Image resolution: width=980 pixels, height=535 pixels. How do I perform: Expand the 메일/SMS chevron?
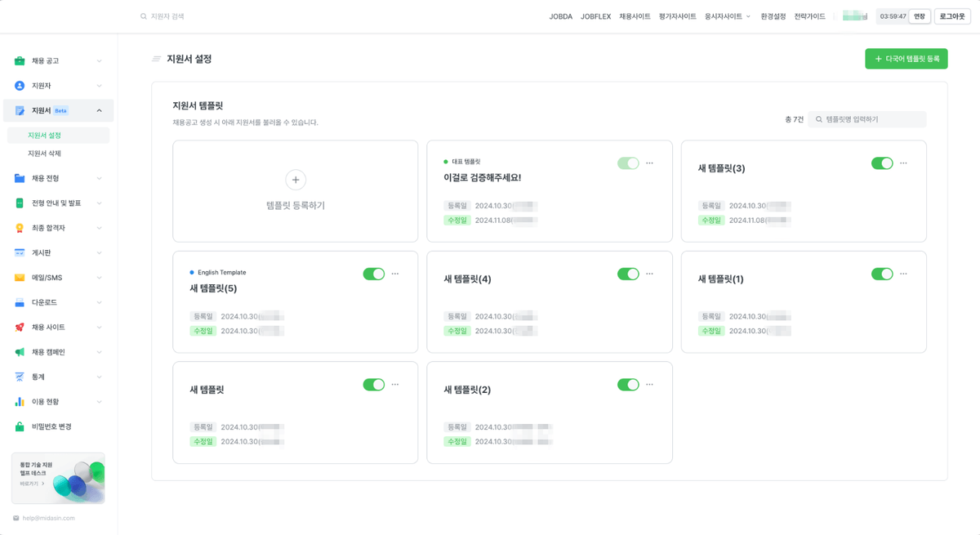[99, 278]
